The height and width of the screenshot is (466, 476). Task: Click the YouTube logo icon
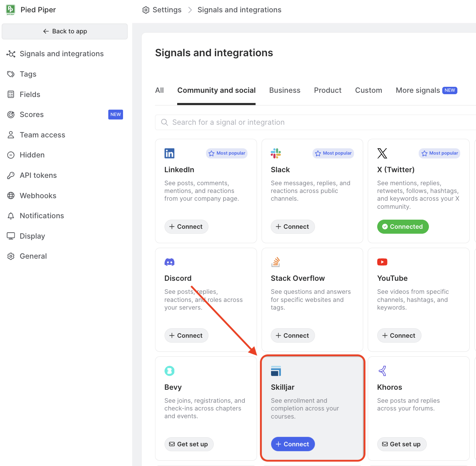pyautogui.click(x=382, y=262)
